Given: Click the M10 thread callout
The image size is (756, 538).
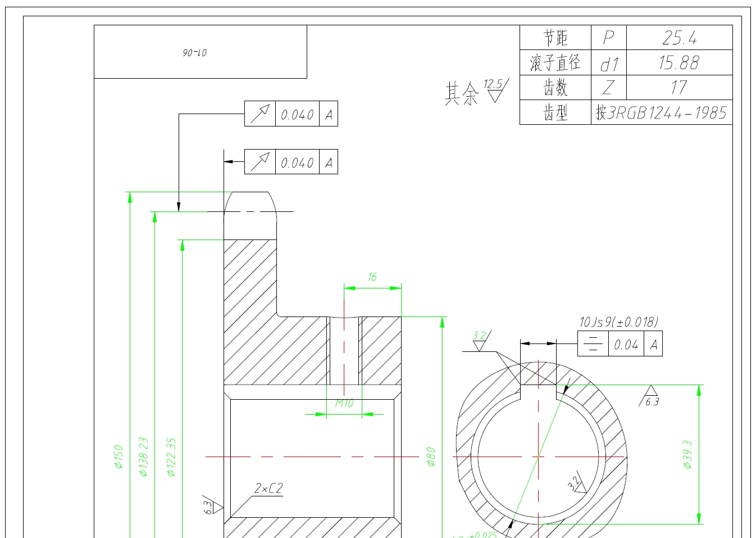Looking at the screenshot, I should [x=344, y=403].
